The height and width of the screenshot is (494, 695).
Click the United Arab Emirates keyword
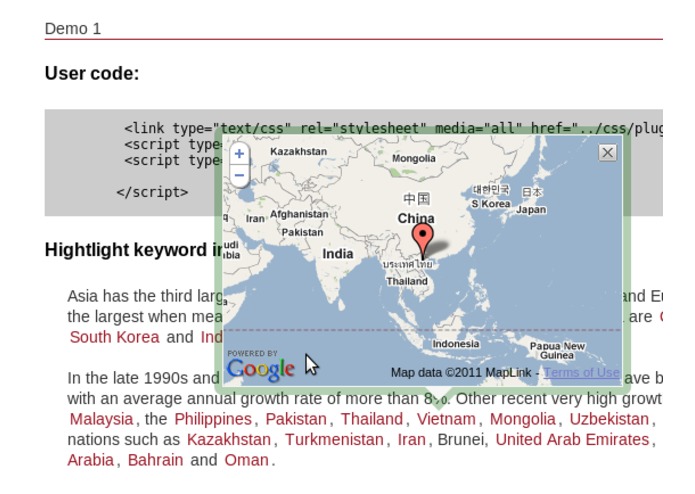(x=572, y=440)
